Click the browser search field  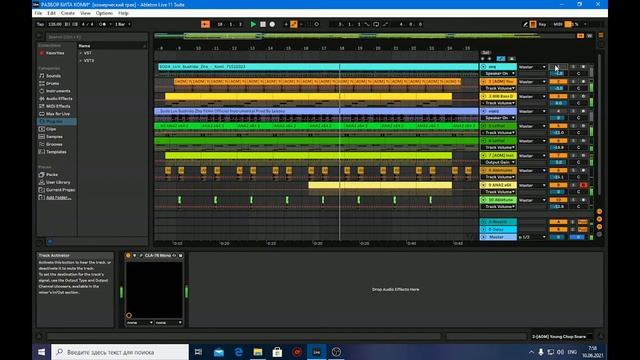[96, 37]
